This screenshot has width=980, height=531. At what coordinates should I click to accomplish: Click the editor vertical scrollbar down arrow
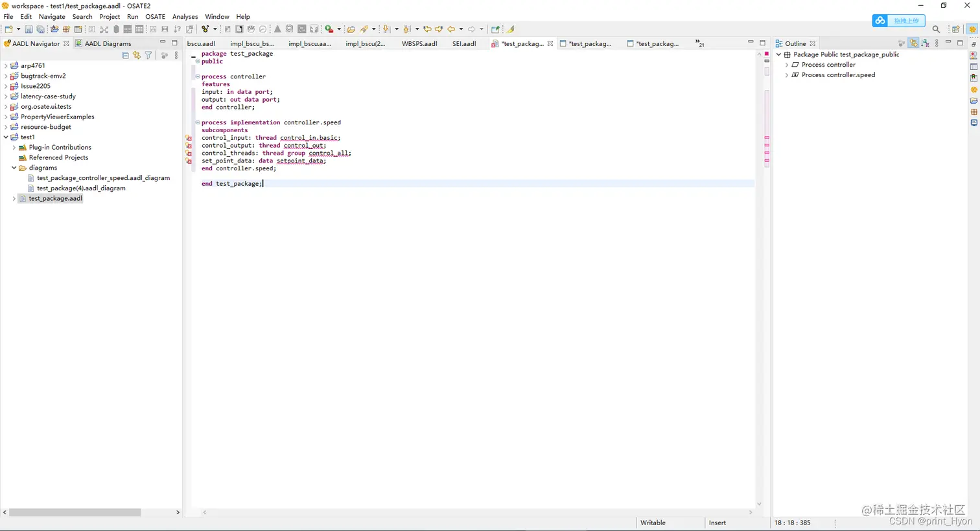point(759,504)
